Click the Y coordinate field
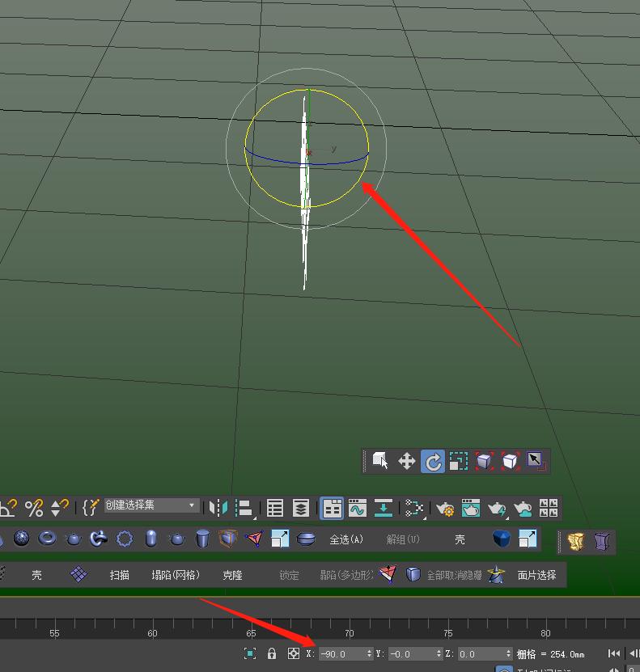 pos(413,654)
